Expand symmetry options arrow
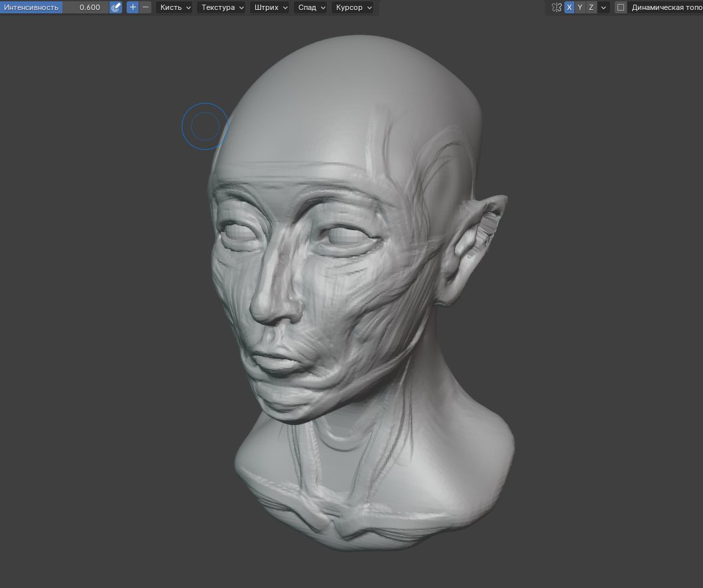This screenshot has width=703, height=588. click(604, 7)
